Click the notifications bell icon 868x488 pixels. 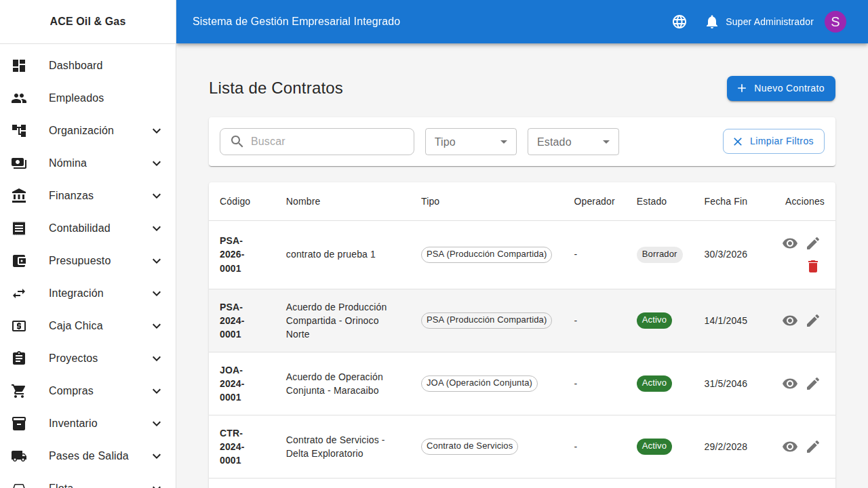711,21
